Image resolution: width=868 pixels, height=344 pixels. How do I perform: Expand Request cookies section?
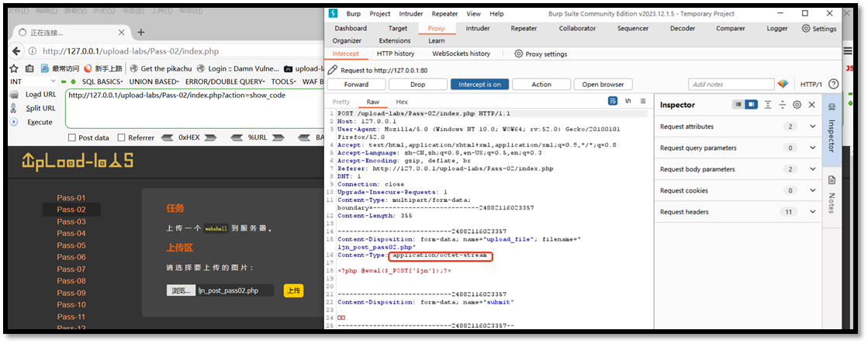click(813, 190)
